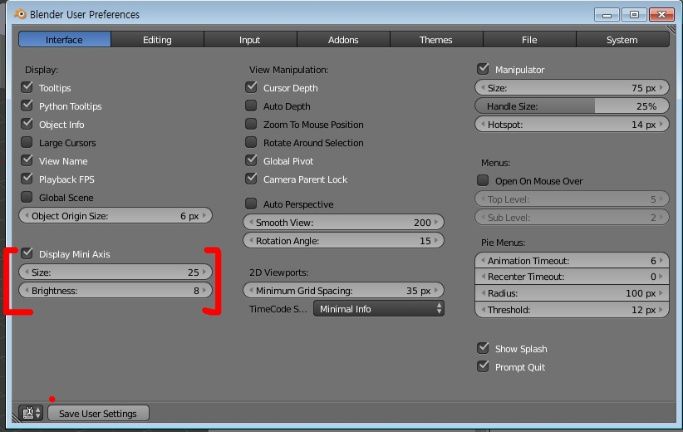Toggle Cursor Depth checkbox

pyautogui.click(x=251, y=88)
